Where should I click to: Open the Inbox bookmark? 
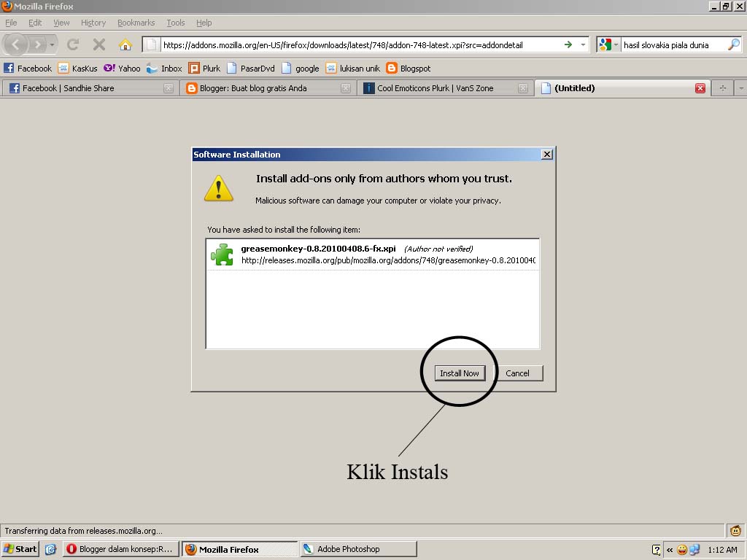click(164, 68)
